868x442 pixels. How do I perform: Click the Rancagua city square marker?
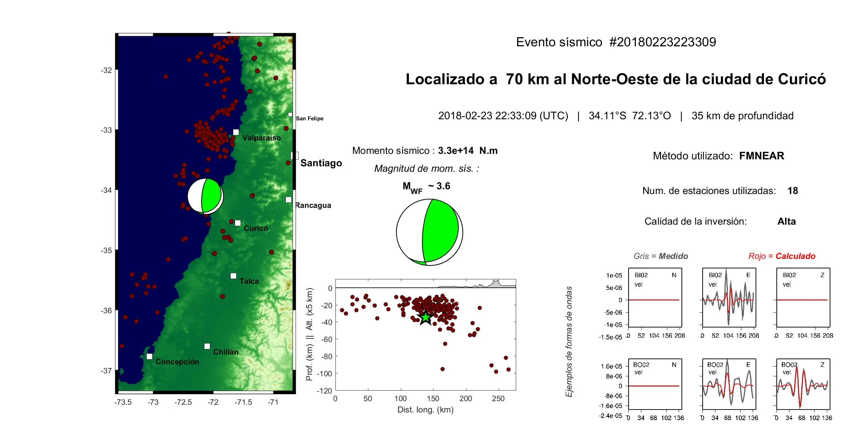[288, 199]
